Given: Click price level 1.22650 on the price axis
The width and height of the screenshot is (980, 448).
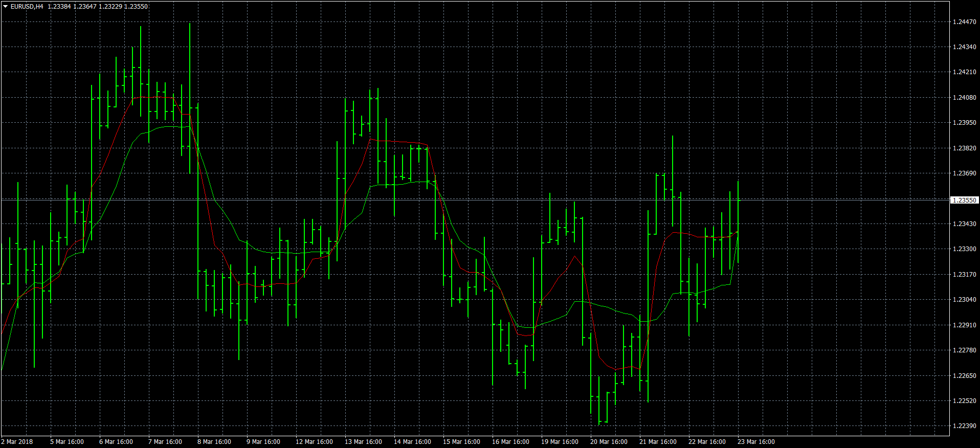Looking at the screenshot, I should point(964,376).
